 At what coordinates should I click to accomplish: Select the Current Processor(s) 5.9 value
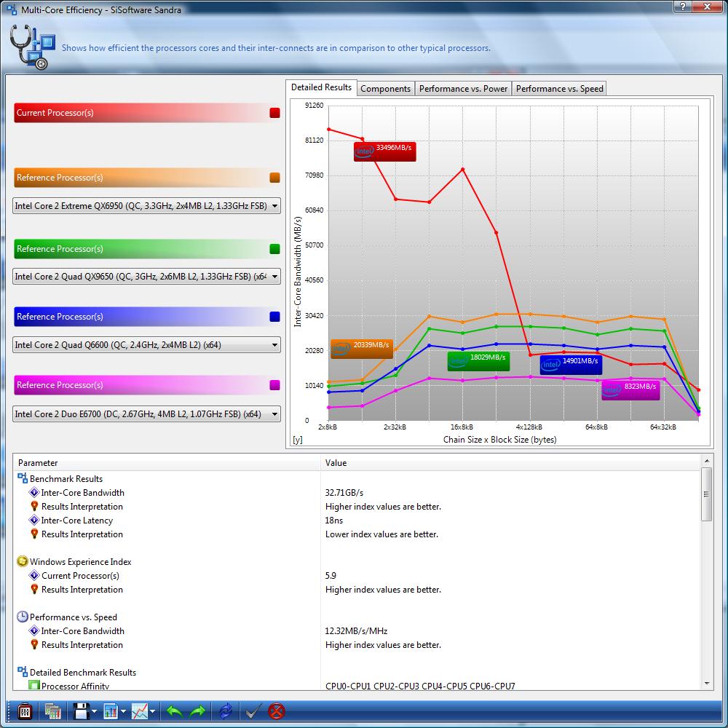[331, 575]
